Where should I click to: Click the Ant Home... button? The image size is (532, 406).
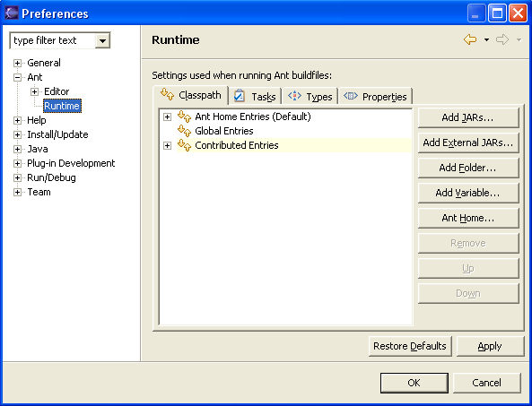(x=468, y=218)
